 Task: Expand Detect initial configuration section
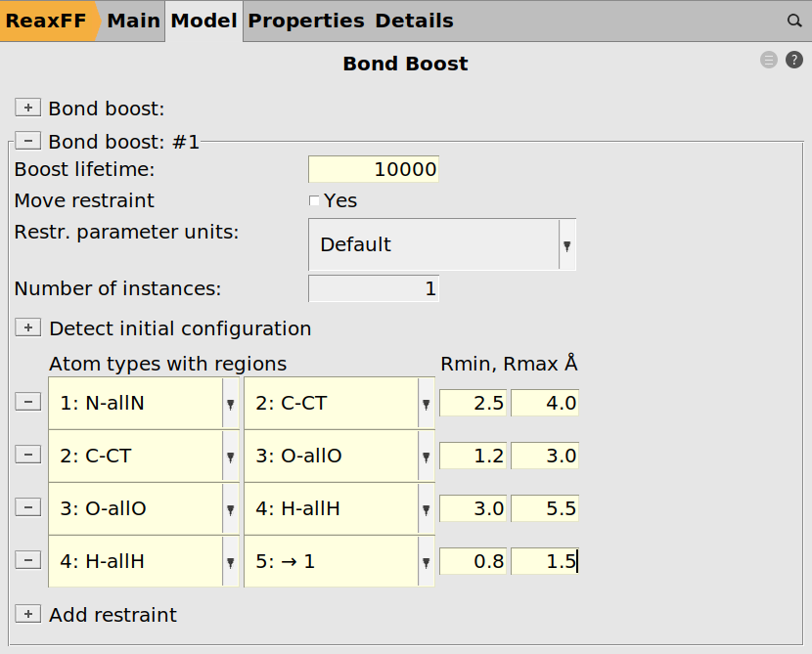pos(28,328)
